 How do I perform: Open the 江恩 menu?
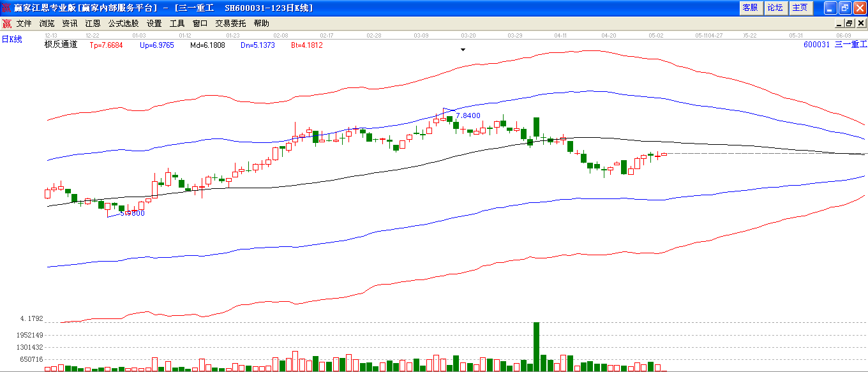point(93,24)
